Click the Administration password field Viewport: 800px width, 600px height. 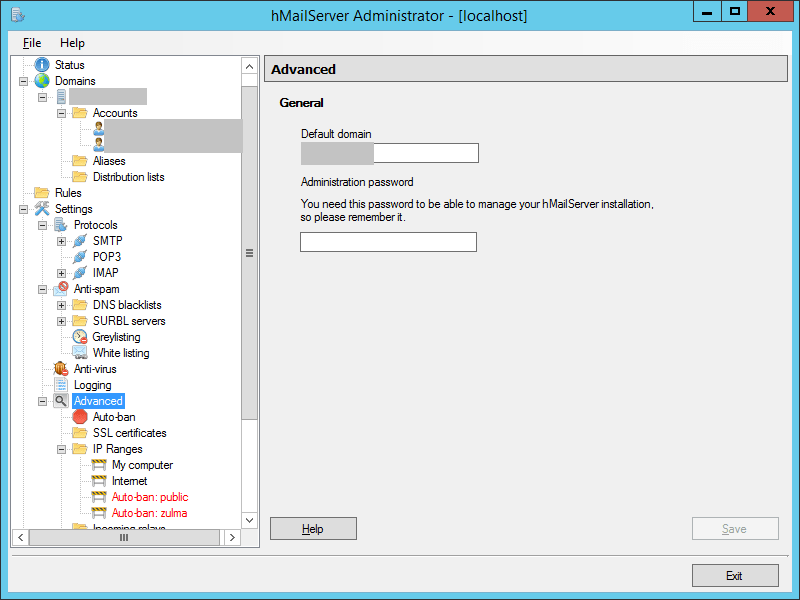[388, 242]
